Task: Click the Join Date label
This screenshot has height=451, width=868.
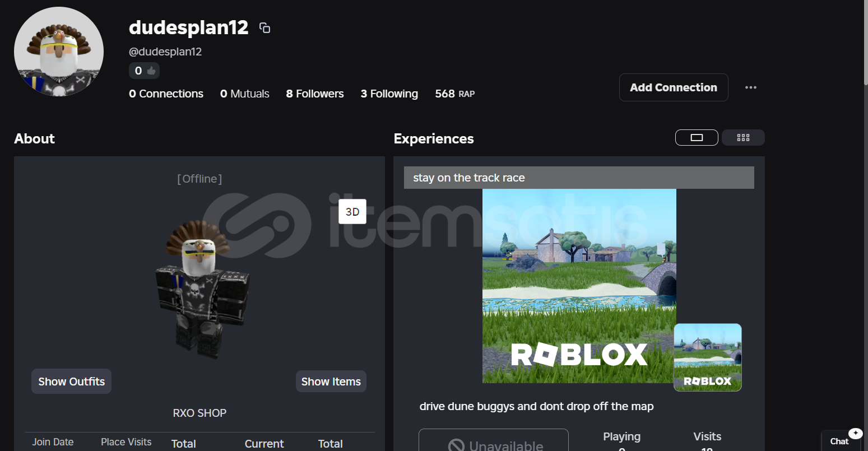Action: 53,442
